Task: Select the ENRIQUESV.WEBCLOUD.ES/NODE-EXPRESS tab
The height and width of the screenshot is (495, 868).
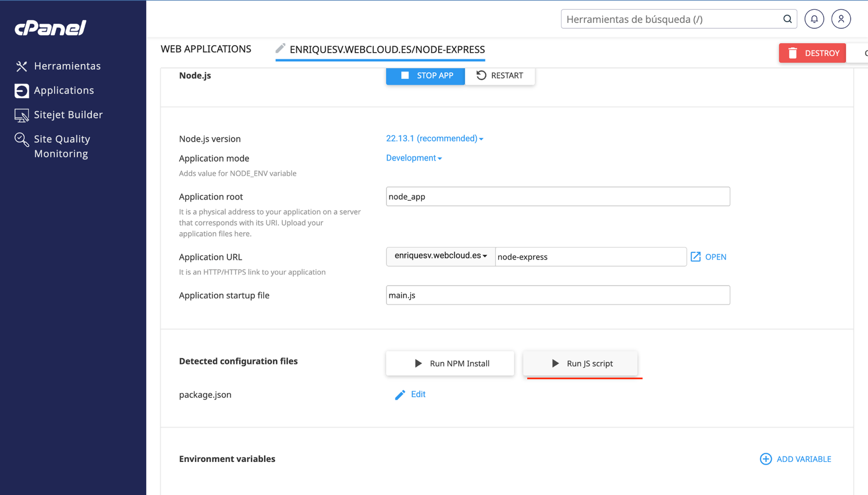Action: 386,49
